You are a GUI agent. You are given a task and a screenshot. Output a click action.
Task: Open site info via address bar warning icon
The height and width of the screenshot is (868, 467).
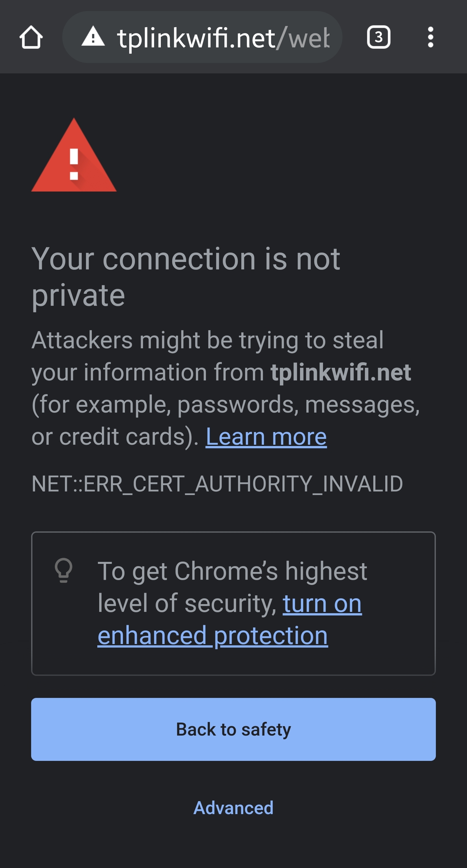pyautogui.click(x=93, y=36)
